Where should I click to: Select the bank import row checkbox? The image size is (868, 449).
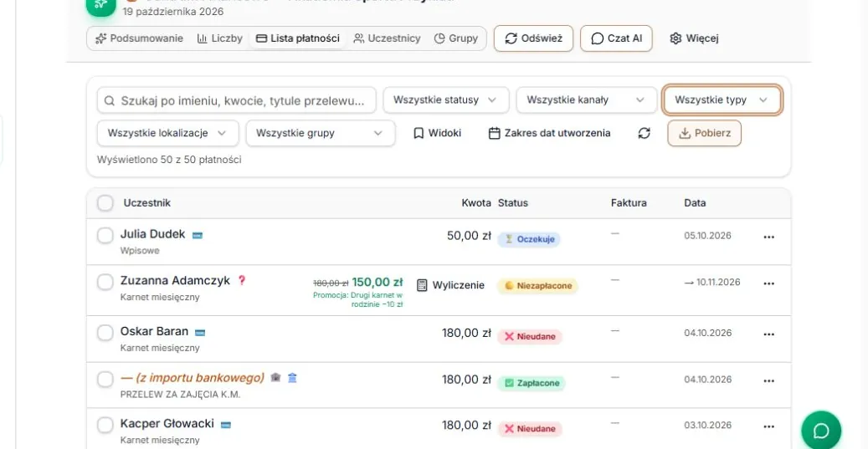105,380
